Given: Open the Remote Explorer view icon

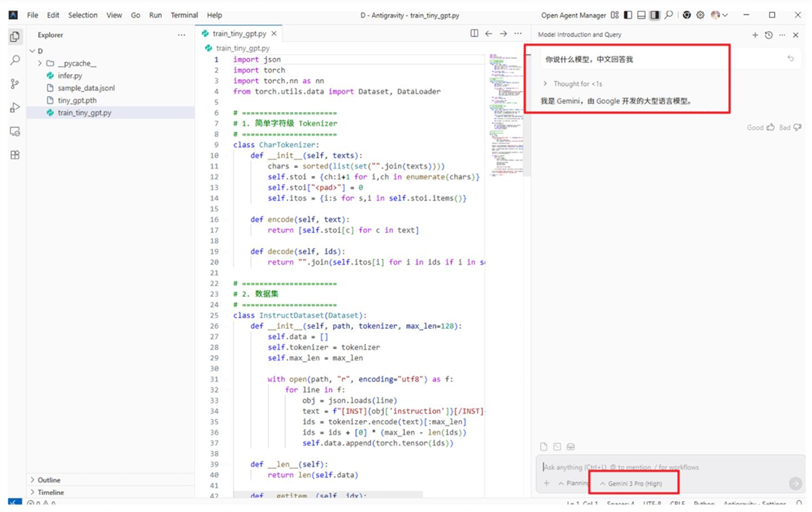Looking at the screenshot, I should coord(15,131).
